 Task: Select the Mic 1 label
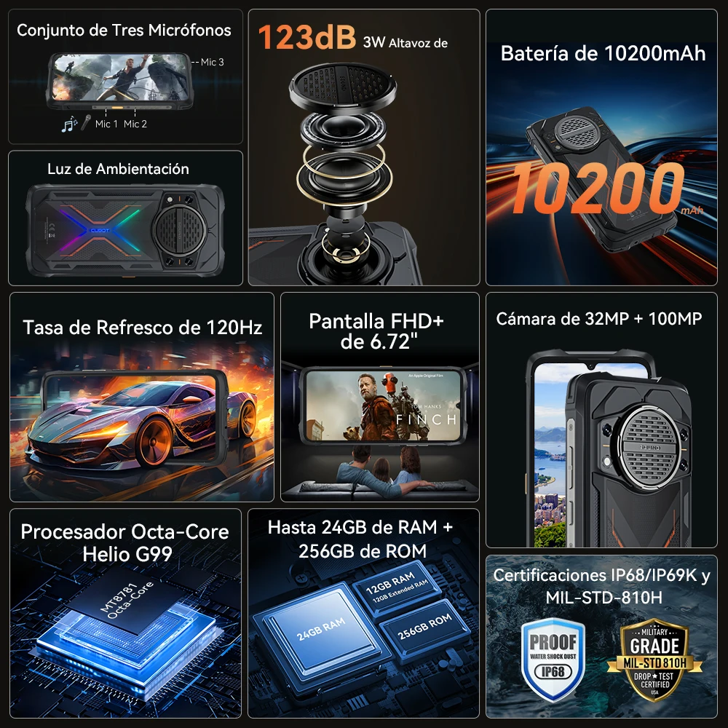click(x=106, y=124)
